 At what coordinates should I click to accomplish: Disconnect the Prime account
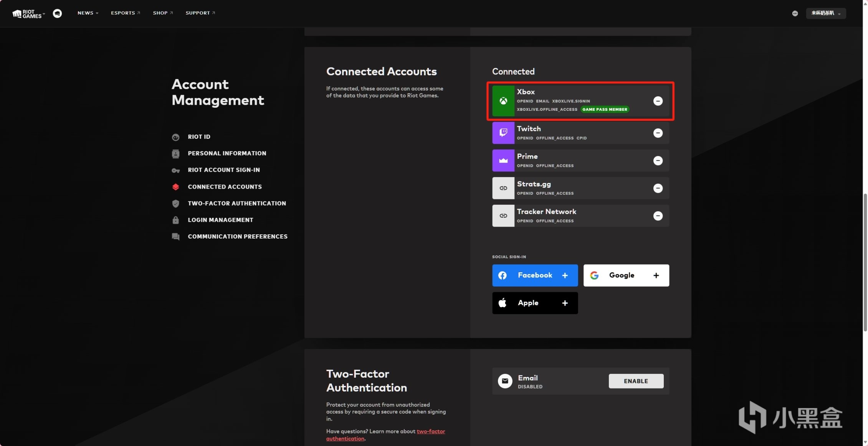[658, 161]
